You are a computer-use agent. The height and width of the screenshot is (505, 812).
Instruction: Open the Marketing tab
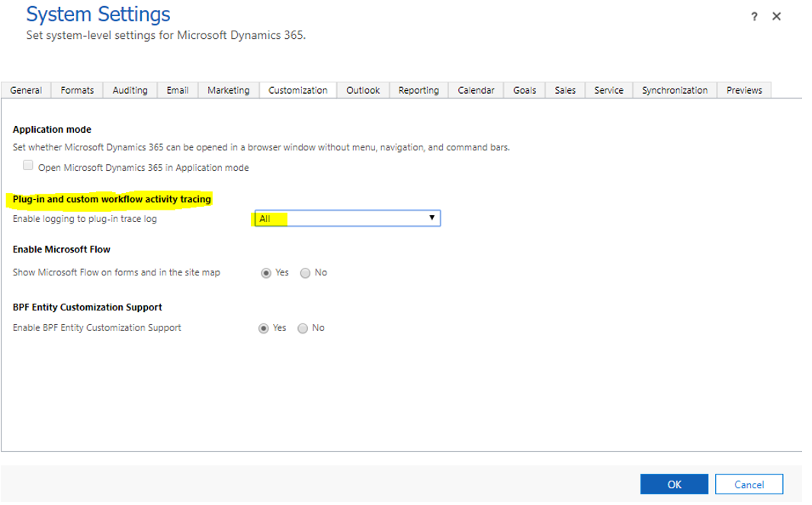tap(229, 90)
